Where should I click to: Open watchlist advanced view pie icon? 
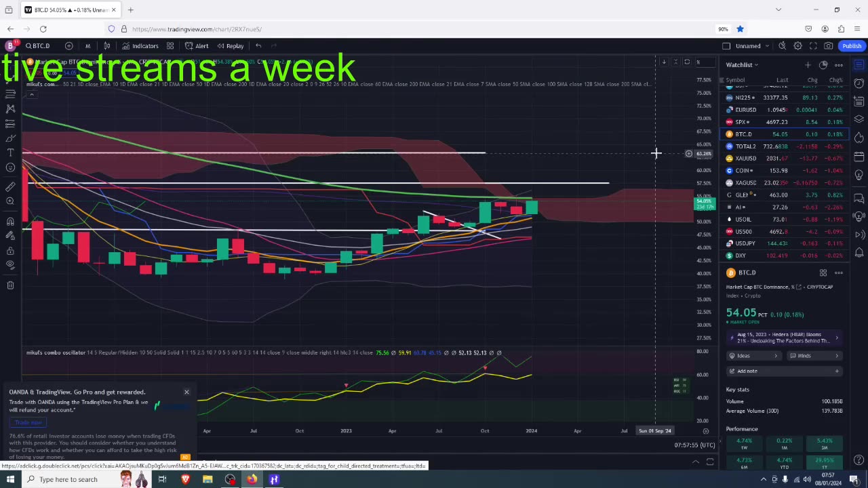(x=823, y=64)
